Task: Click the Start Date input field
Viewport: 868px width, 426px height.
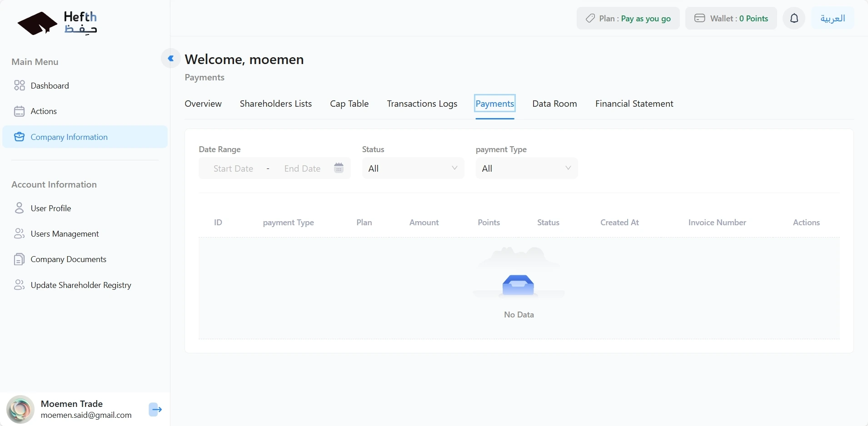Action: (233, 168)
